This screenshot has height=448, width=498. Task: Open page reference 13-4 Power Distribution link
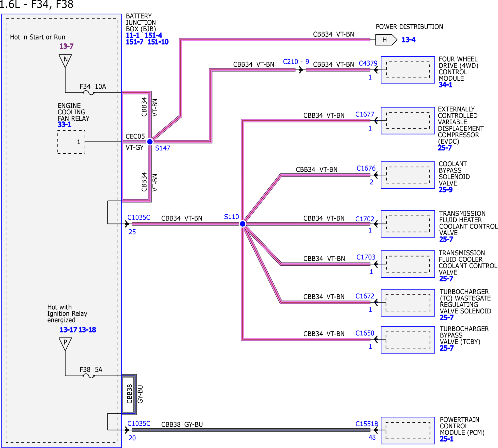[x=408, y=40]
